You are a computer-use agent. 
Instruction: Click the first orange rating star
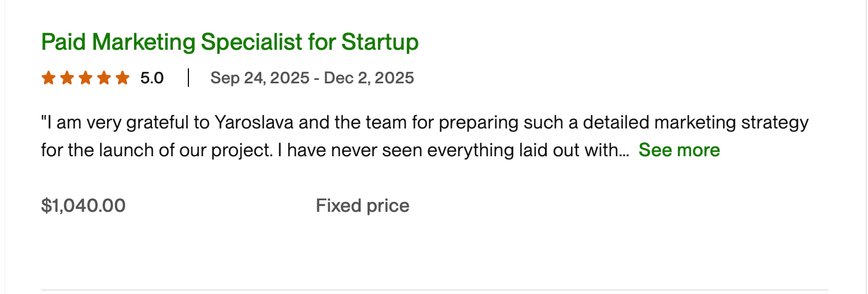point(49,78)
